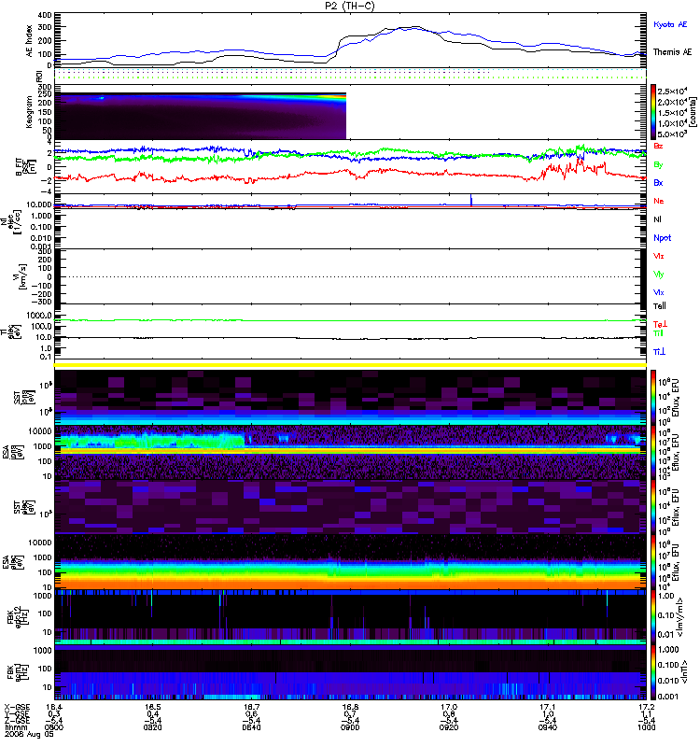
Task: Click the AE peak near 300
Action: point(415,27)
